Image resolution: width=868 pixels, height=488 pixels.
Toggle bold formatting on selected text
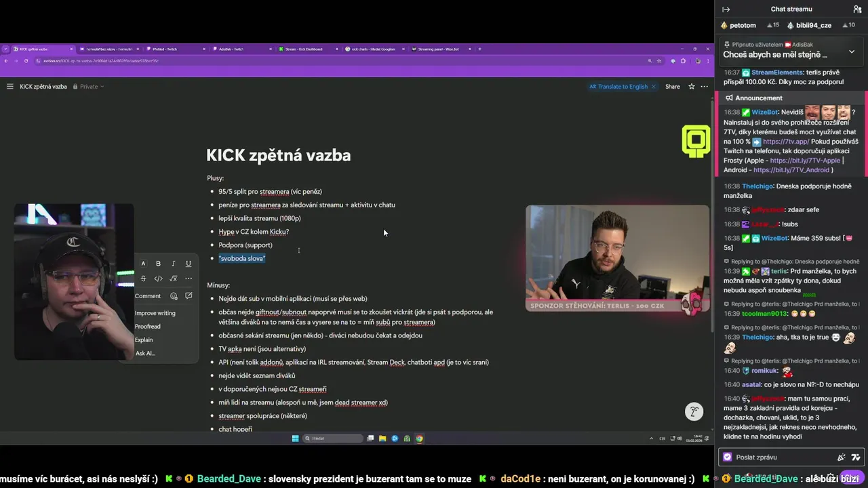(158, 264)
